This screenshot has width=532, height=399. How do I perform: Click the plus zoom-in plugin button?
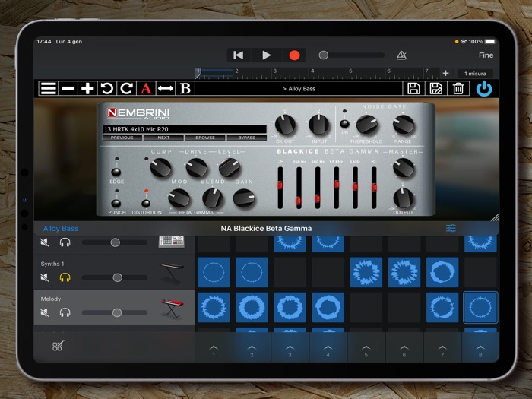click(87, 89)
